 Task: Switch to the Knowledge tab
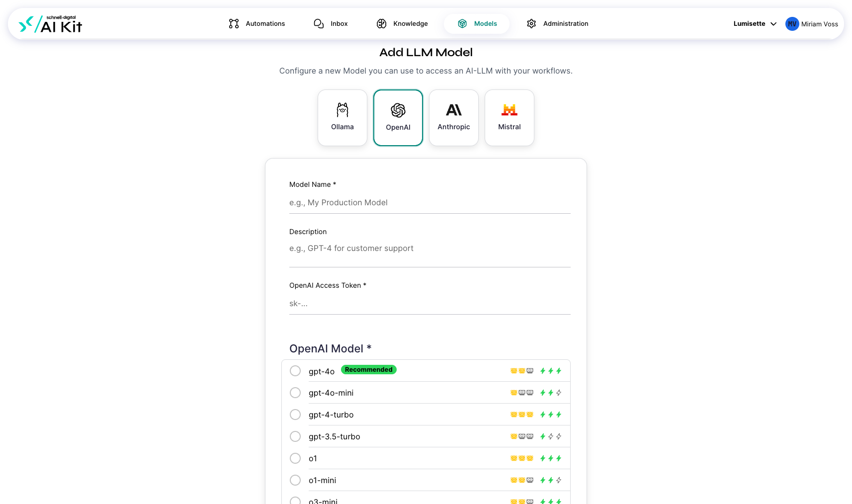pyautogui.click(x=402, y=23)
